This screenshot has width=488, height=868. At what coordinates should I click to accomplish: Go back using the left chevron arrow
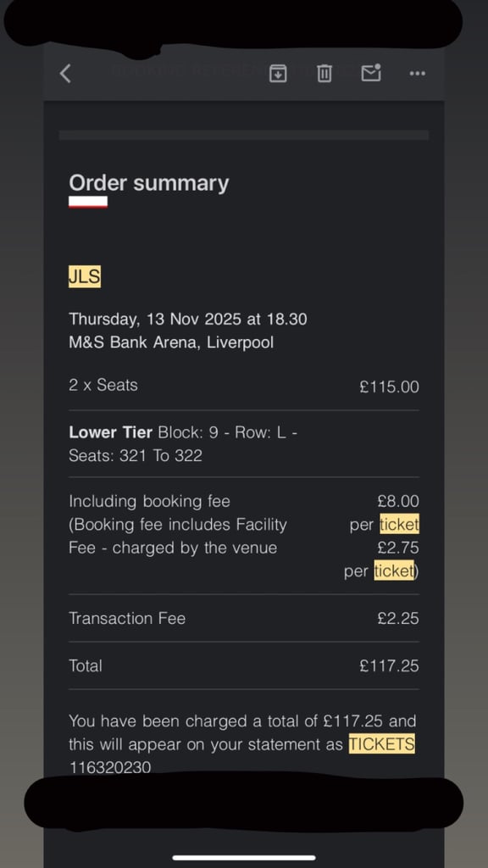coord(65,73)
